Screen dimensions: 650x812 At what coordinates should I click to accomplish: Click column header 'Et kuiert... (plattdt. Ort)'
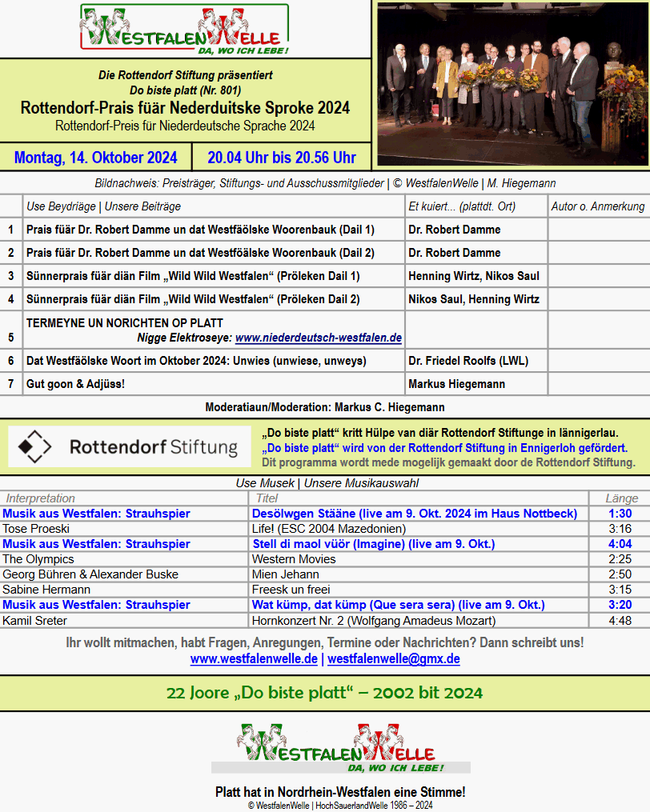click(462, 206)
